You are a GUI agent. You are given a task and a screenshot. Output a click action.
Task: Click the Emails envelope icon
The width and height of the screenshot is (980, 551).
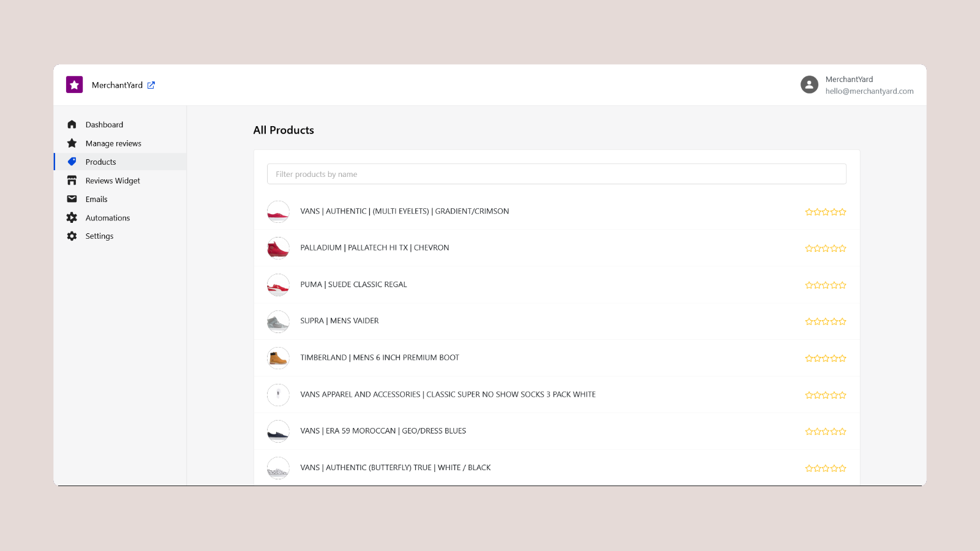(72, 199)
